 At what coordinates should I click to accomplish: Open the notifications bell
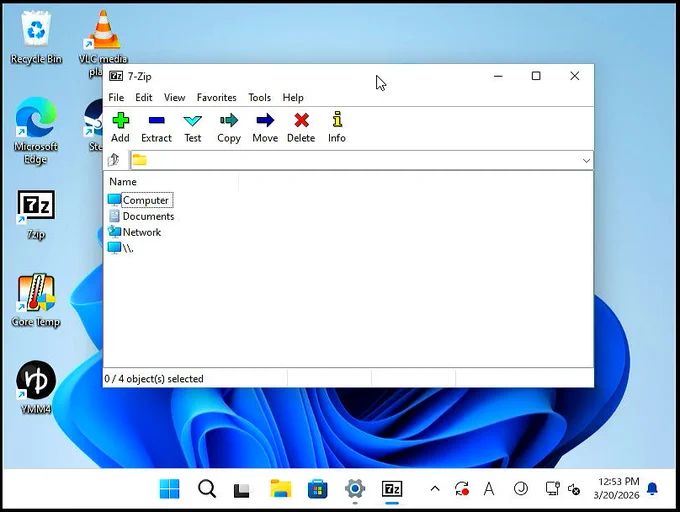(652, 489)
